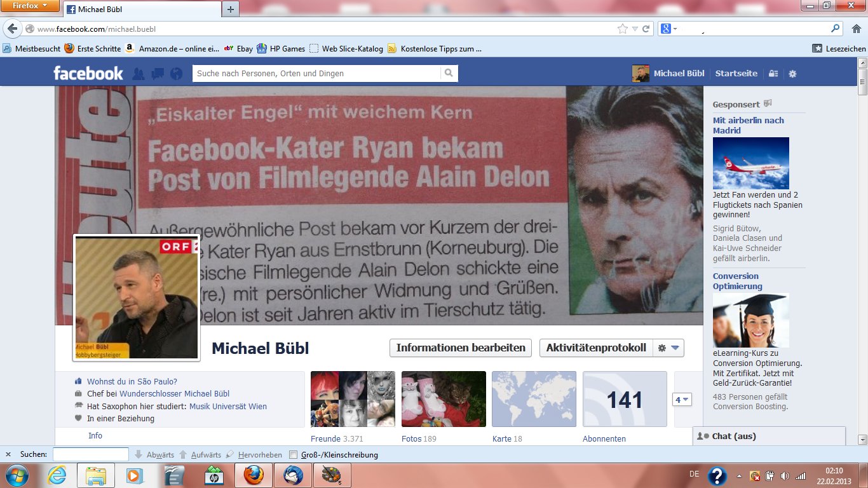Open Meistbesucht bookmark
Viewport: 868px width, 488px height.
pos(32,48)
